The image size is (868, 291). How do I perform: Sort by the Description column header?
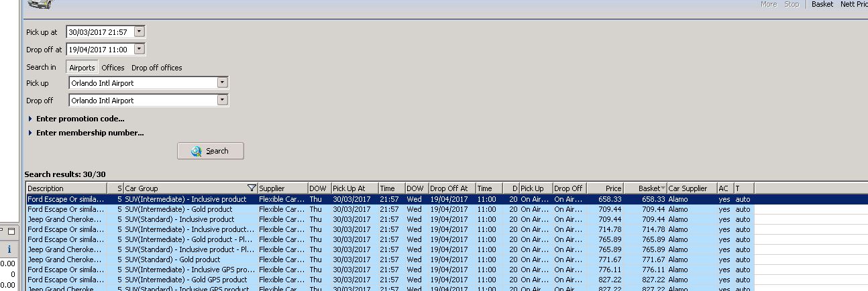[x=66, y=188]
